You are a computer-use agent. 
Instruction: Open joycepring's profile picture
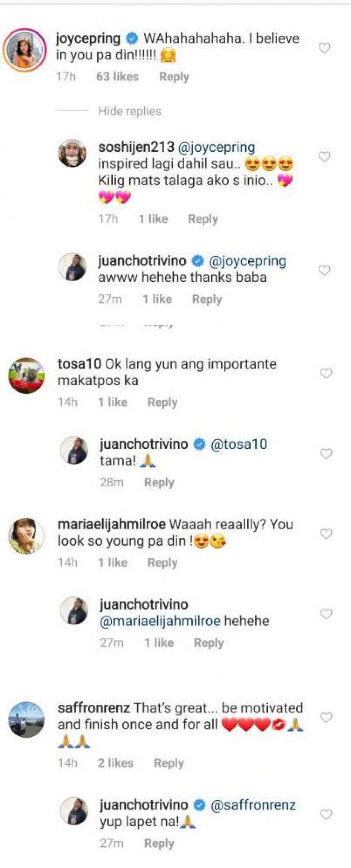pos(25,50)
